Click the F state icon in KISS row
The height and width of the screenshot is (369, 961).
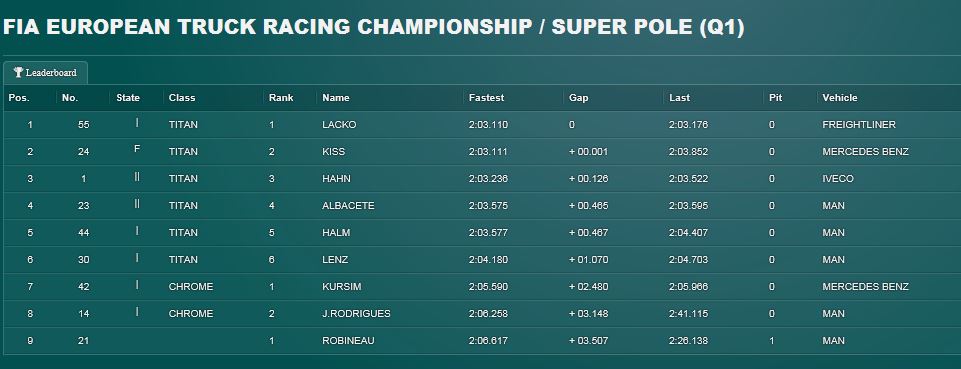(137, 149)
